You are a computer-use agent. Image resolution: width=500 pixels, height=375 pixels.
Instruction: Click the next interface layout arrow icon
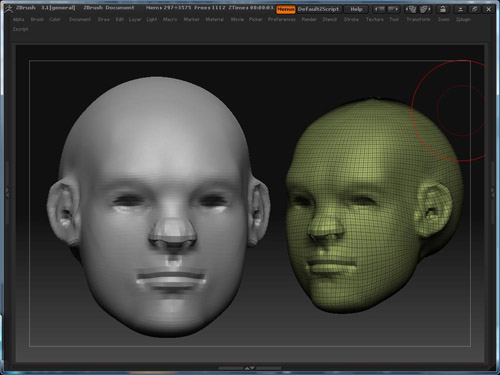[393, 9]
